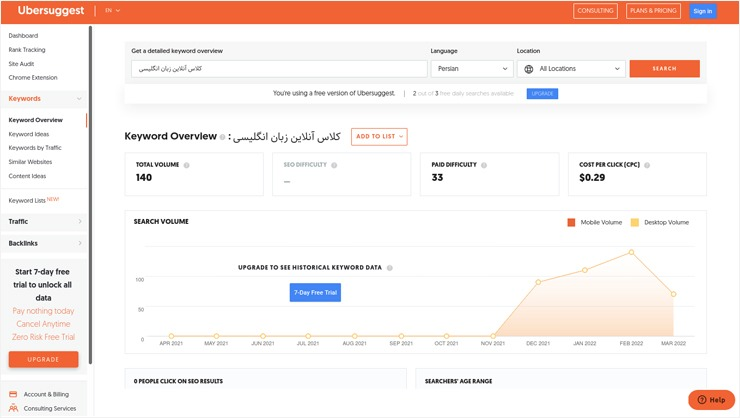
Task: Click the Paid Difficulty value 33
Action: tap(437, 177)
